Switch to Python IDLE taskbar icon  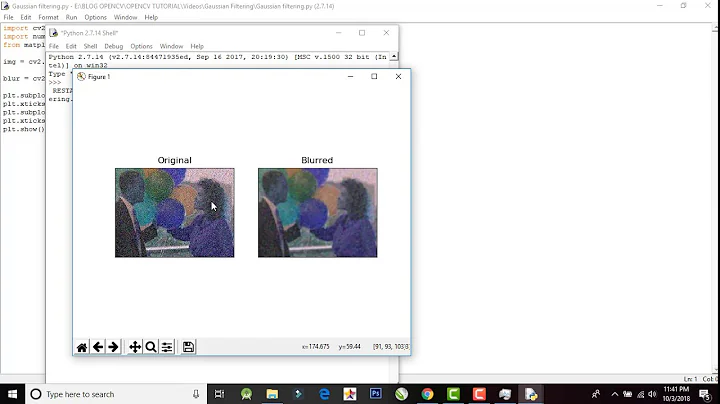pyautogui.click(x=531, y=394)
